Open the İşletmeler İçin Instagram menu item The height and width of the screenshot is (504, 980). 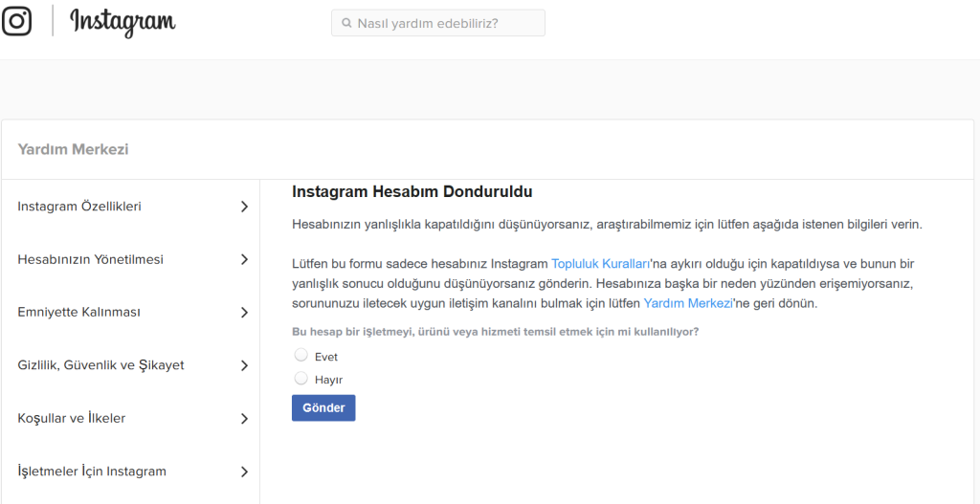(x=92, y=471)
